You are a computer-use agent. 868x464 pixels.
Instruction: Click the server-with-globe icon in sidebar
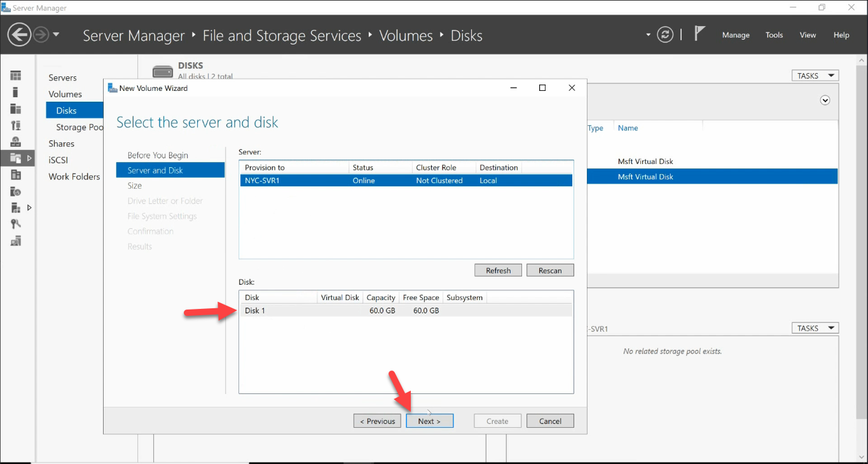[x=16, y=142]
